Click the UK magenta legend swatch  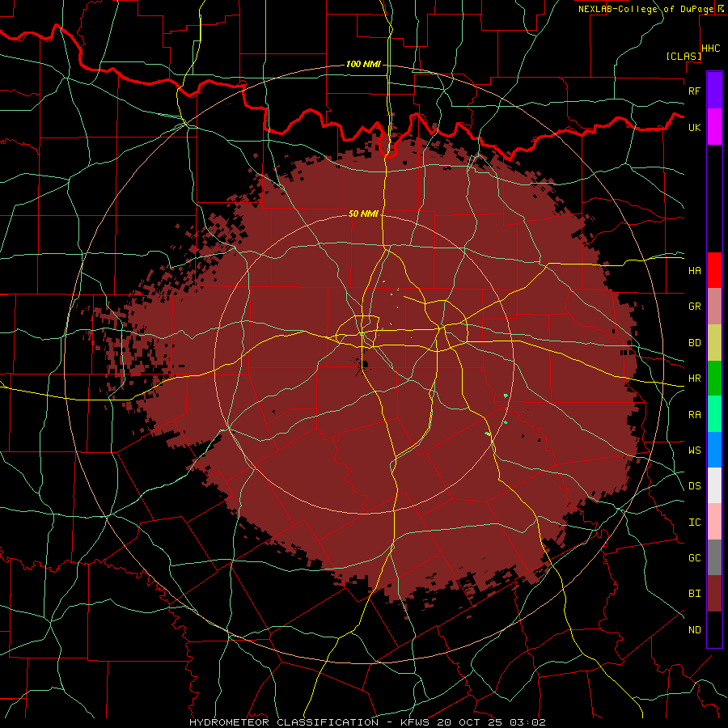[714, 127]
